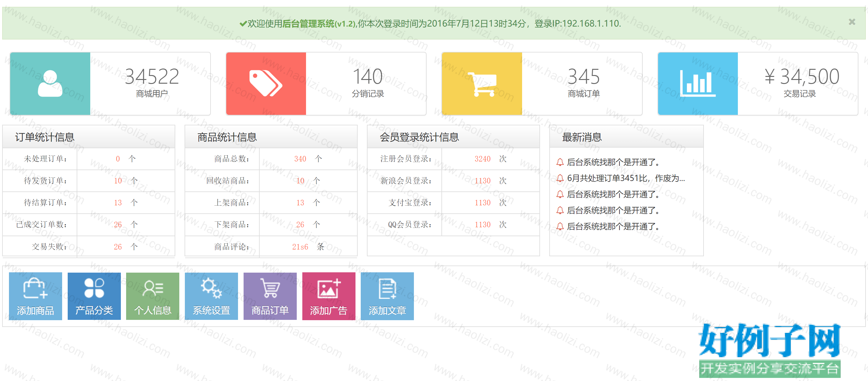The height and width of the screenshot is (381, 868).
Task: Click the QQ会员登录 value 1130
Action: [482, 224]
